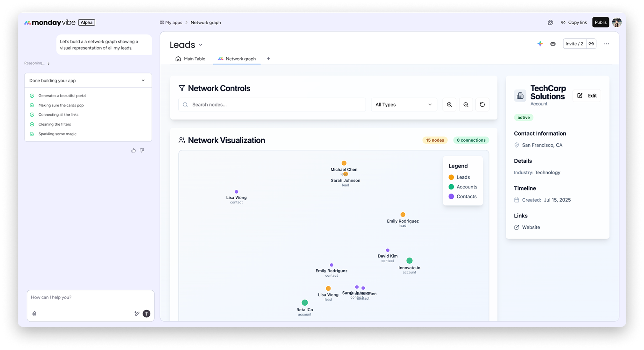This screenshot has height=350, width=644.
Task: Click the monday vibe logo
Action: tap(50, 22)
